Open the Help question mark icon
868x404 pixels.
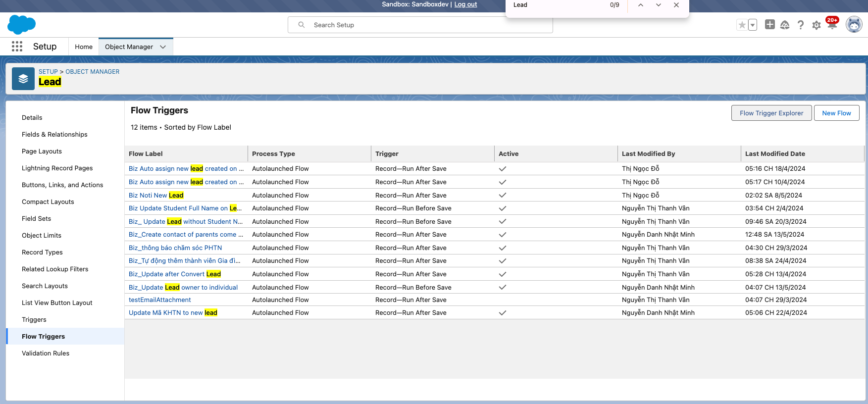coord(801,25)
